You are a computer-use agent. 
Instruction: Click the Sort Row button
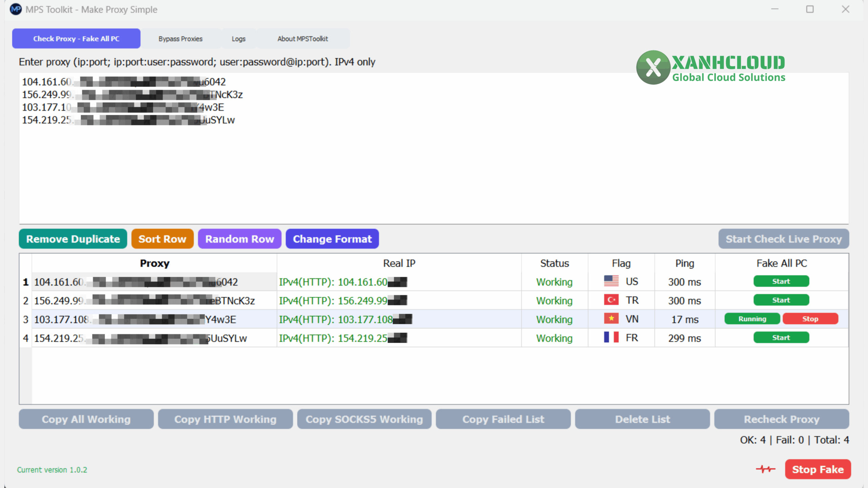click(162, 239)
